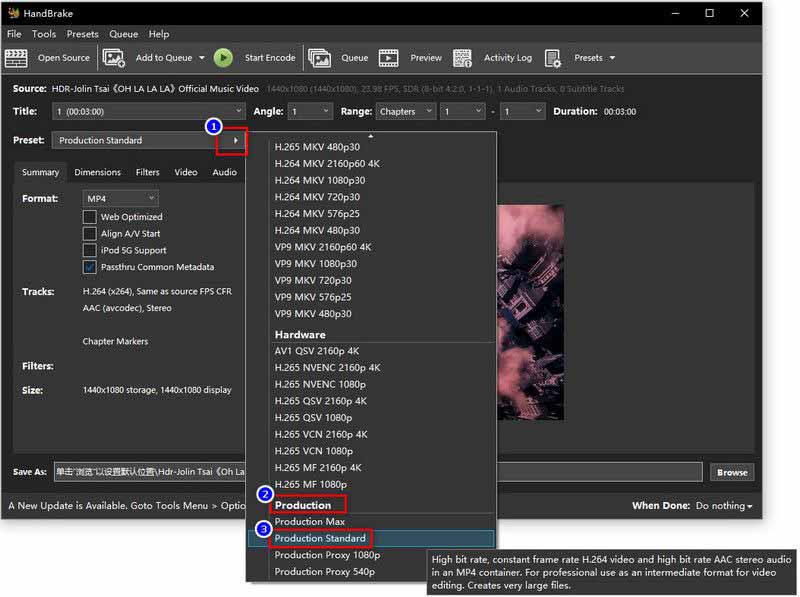
Task: Enable iPod 5G Support
Action: [x=88, y=250]
